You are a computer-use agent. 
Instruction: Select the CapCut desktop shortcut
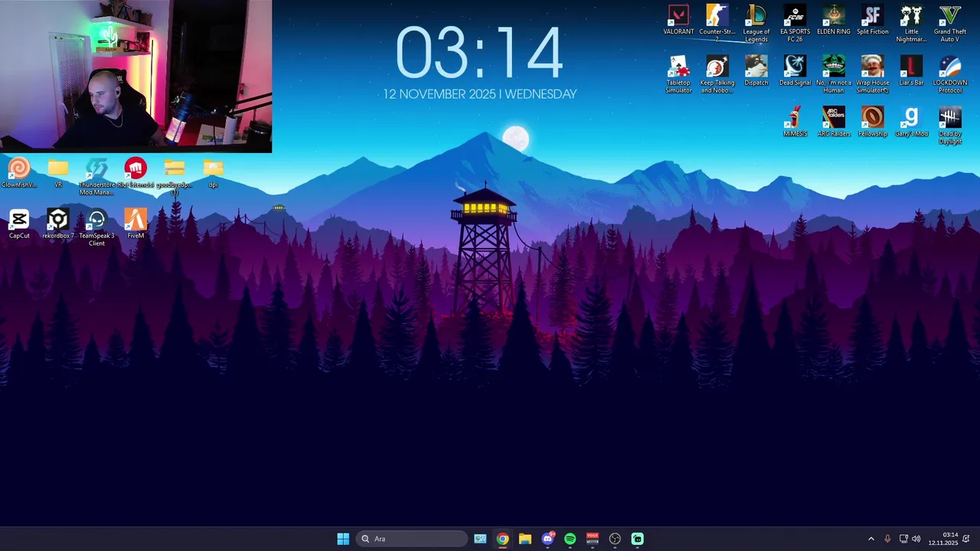[19, 224]
